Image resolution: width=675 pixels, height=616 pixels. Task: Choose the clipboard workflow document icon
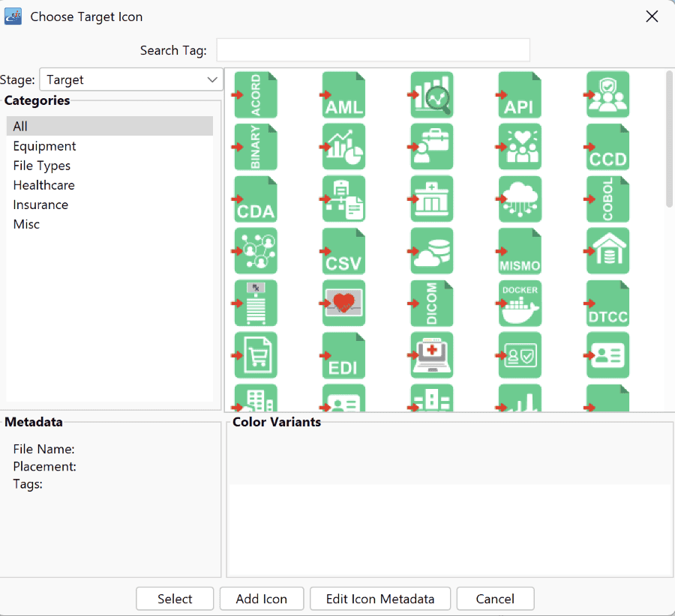pyautogui.click(x=343, y=199)
